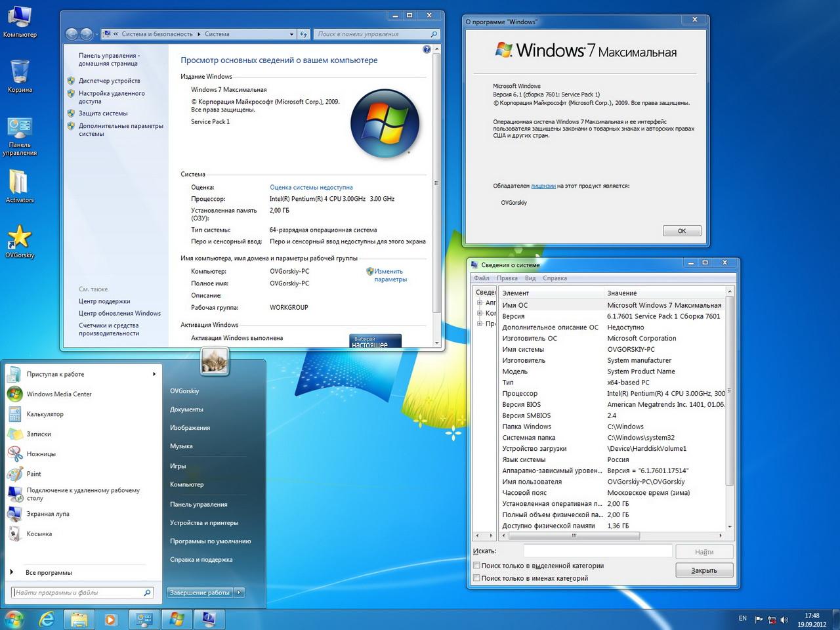Click the Windows Start orb
The height and width of the screenshot is (630, 840).
point(14,619)
